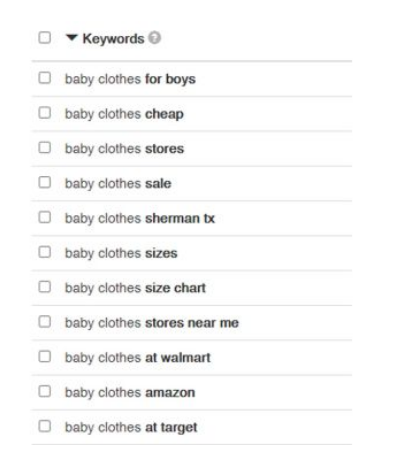Toggle the Keywords sort arrow
The height and width of the screenshot is (461, 402).
[x=72, y=37]
